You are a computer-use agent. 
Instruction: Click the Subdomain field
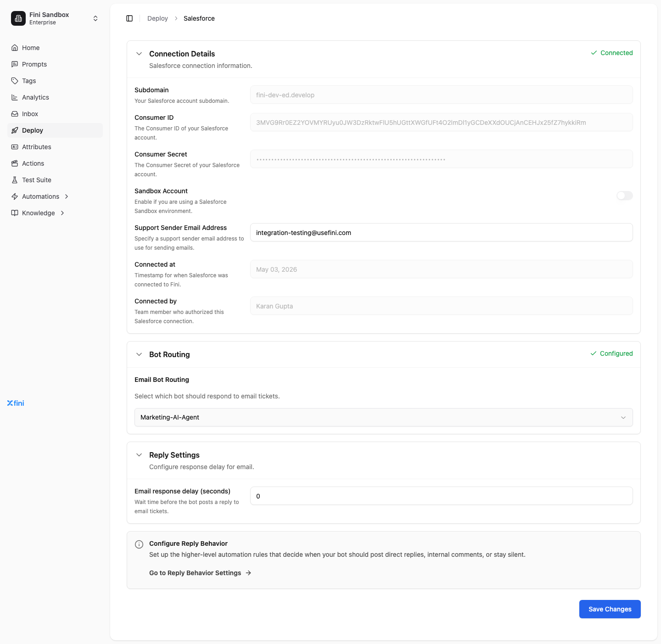point(442,95)
